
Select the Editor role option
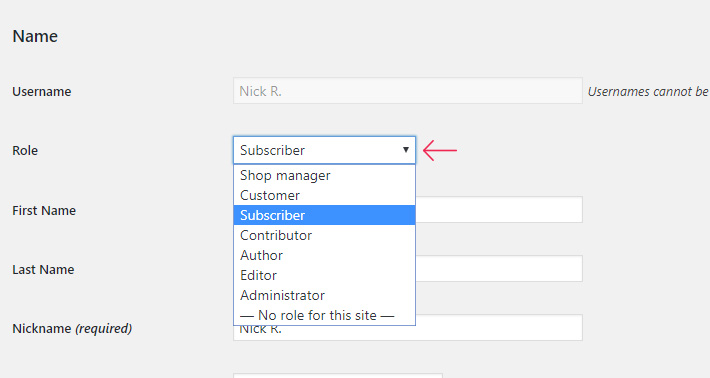324,275
